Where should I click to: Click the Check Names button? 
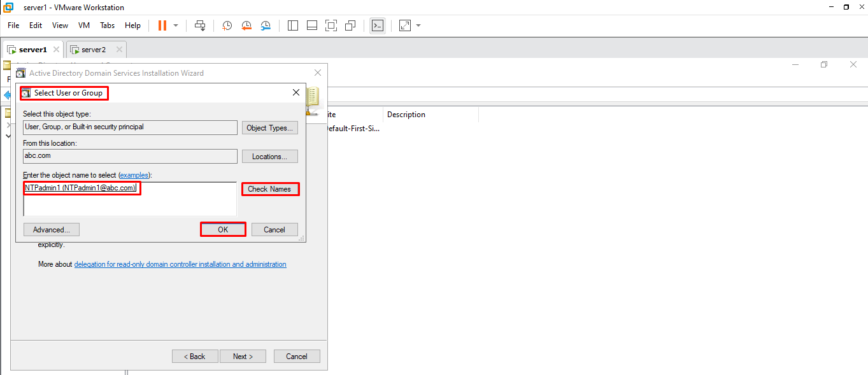pos(270,189)
